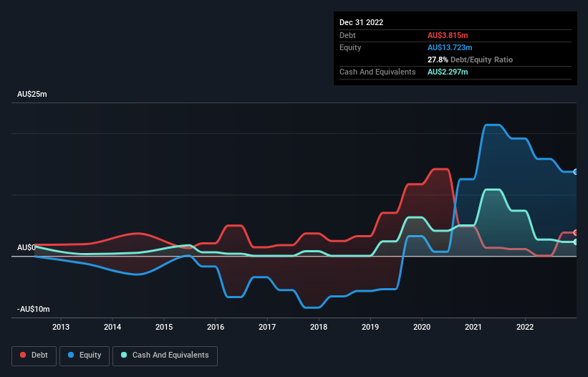Click the Equity label in tooltip
Screen dimensions: 588x377
(x=350, y=47)
